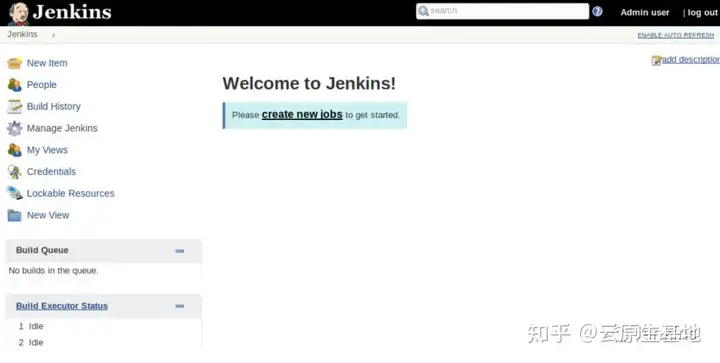This screenshot has width=720, height=363.
Task: Open the Build History menu entry
Action: point(53,106)
